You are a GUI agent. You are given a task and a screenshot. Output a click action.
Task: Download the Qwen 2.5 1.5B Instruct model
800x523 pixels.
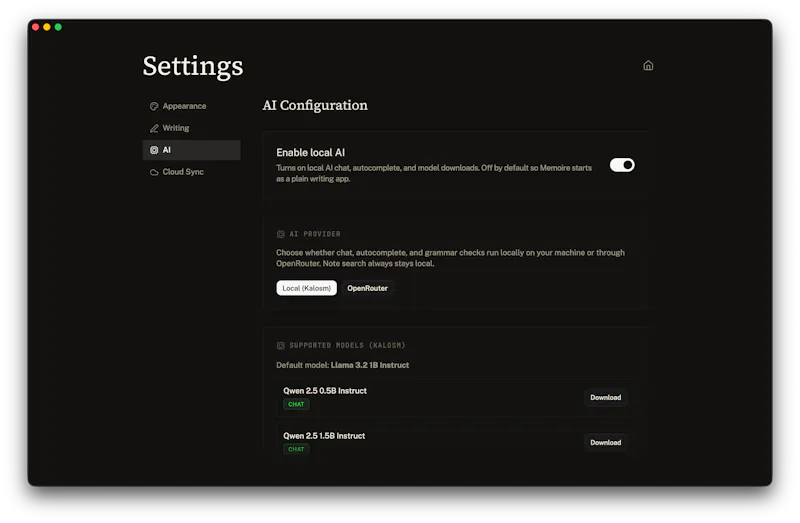pos(606,442)
